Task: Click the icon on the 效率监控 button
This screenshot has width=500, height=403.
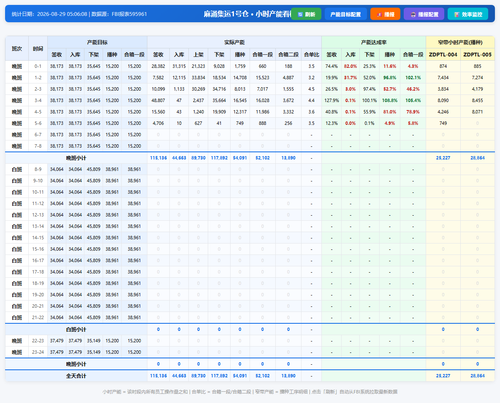Action: click(x=457, y=14)
